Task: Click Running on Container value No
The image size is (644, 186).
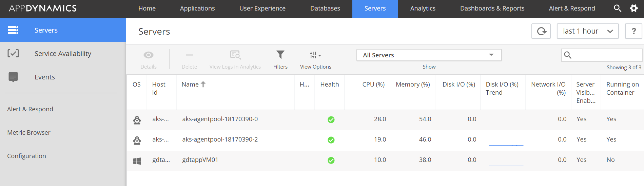Action: [610, 160]
